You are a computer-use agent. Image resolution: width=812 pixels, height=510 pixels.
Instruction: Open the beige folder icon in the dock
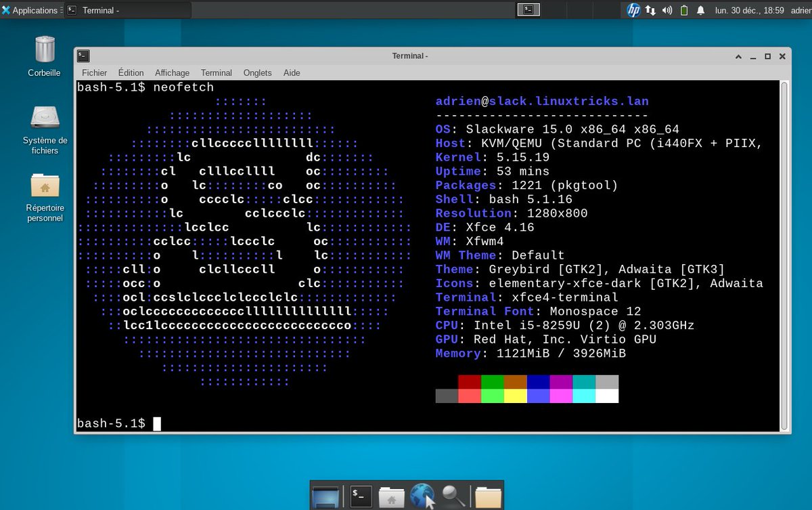(x=488, y=496)
